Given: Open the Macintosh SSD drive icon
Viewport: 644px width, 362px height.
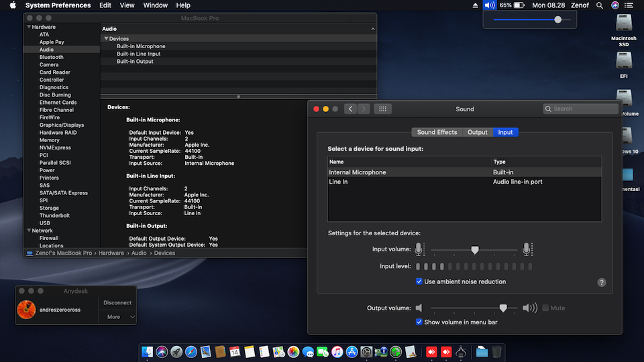Looking at the screenshot, I should [624, 23].
